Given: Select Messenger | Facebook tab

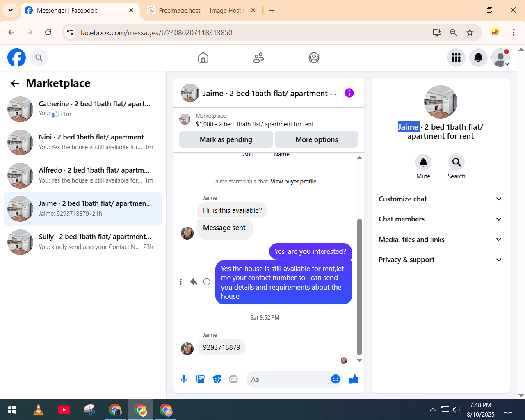Looking at the screenshot, I should [x=79, y=11].
